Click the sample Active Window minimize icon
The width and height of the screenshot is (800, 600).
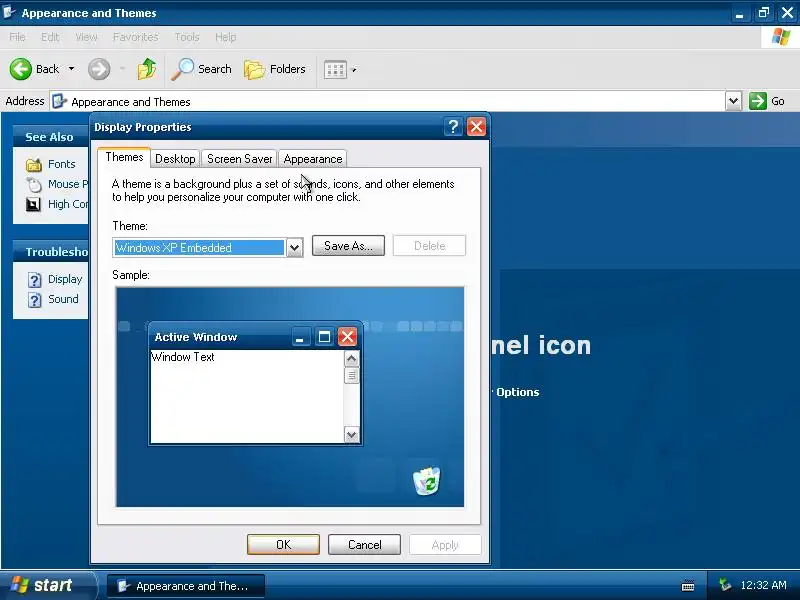(x=300, y=337)
